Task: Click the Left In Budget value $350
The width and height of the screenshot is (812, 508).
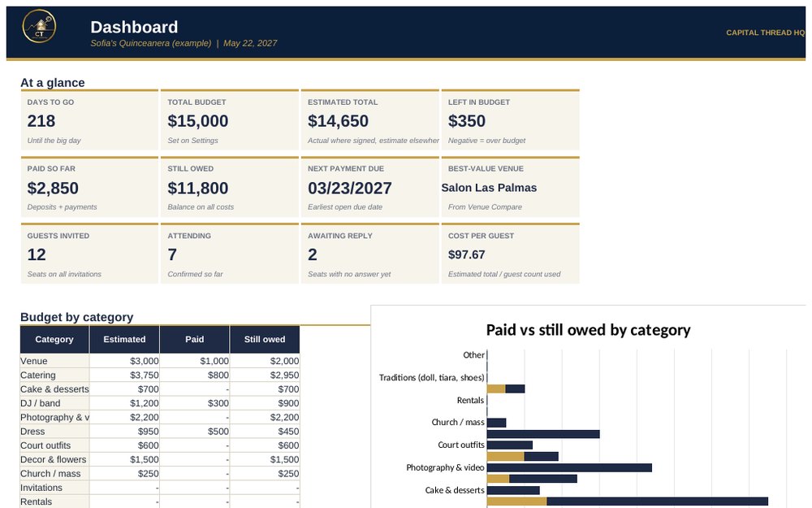Action: [x=467, y=121]
